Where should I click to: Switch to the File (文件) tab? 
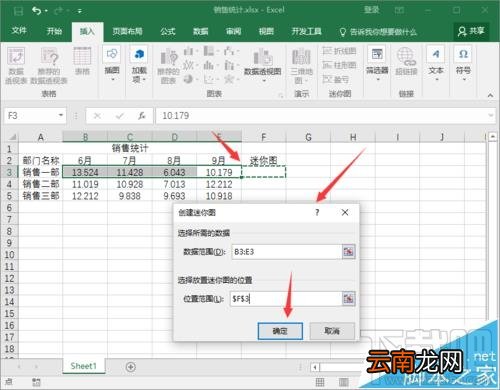click(19, 31)
